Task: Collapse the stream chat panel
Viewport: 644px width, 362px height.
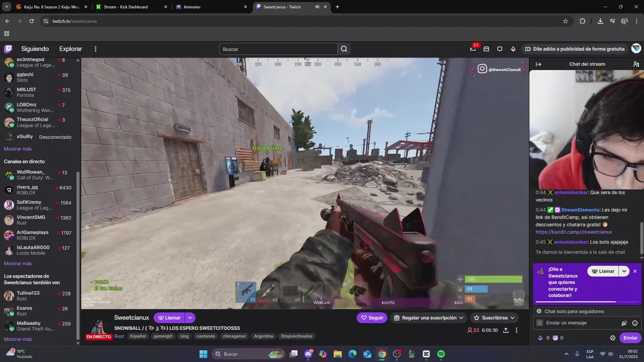Action: point(538,64)
